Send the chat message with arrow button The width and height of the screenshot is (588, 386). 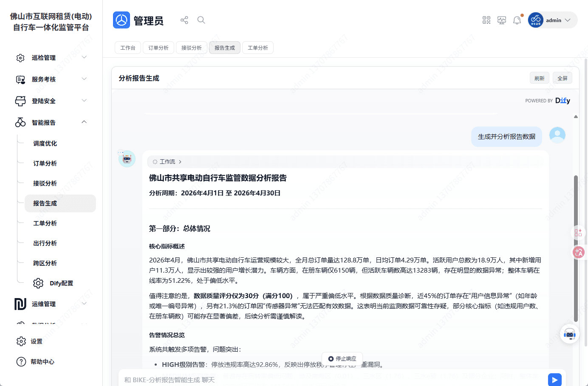(555, 380)
